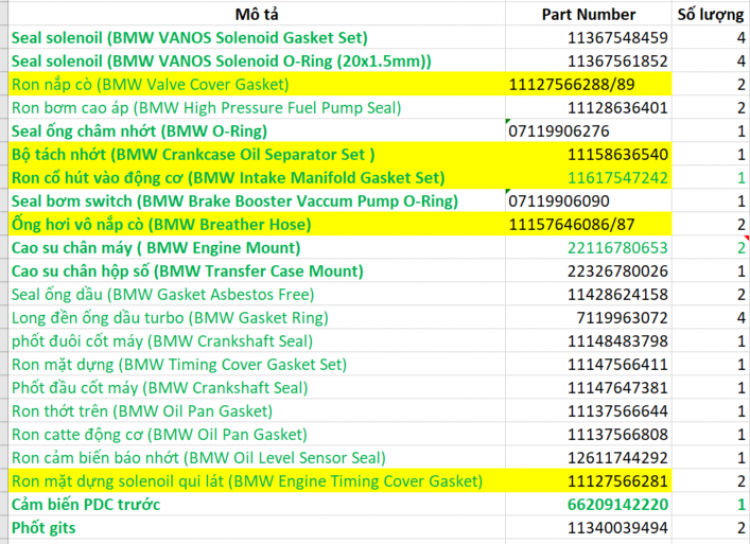
Task: Click 'phốt đuôi cốt máy' Crankshaft Seal cell
Action: tap(257, 341)
